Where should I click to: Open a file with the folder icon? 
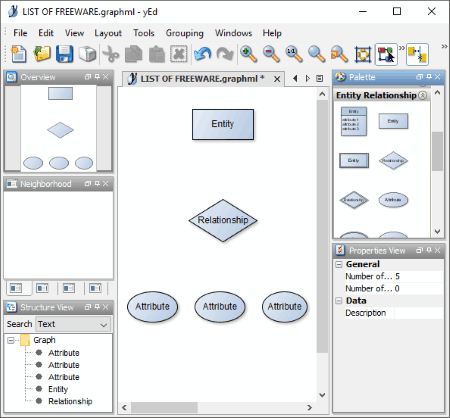tap(42, 54)
